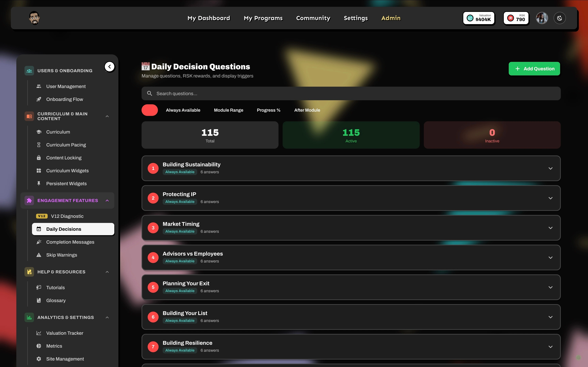The image size is (588, 367).
Task: Go to the Community nav tab
Action: [313, 18]
